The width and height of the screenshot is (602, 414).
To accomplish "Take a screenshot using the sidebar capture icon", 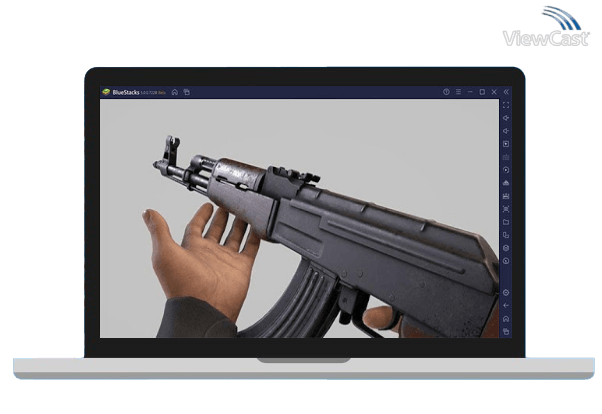I will [x=506, y=209].
